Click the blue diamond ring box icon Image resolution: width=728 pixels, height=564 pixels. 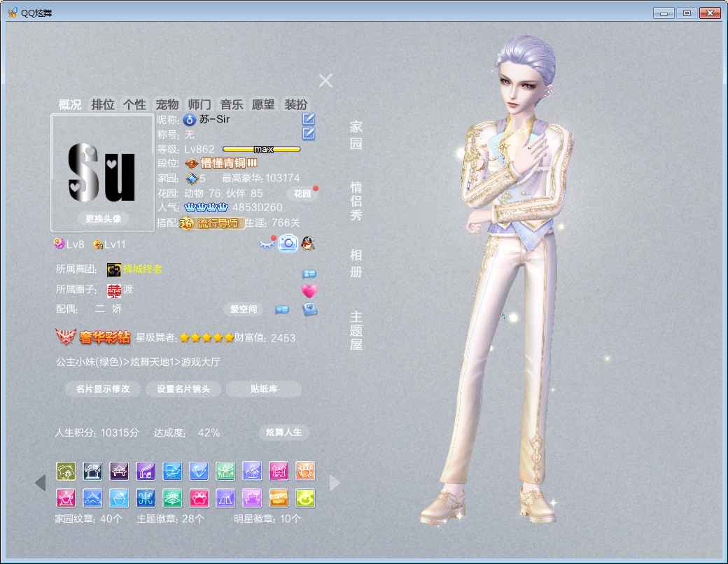[x=309, y=309]
